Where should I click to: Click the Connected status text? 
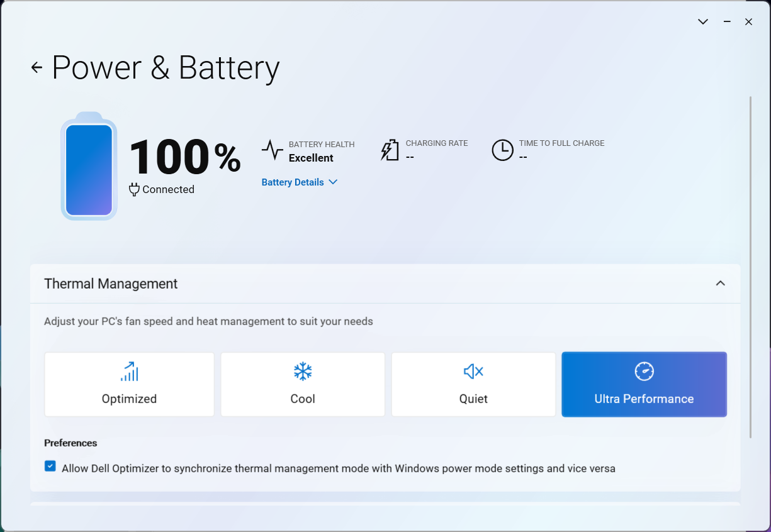click(168, 189)
